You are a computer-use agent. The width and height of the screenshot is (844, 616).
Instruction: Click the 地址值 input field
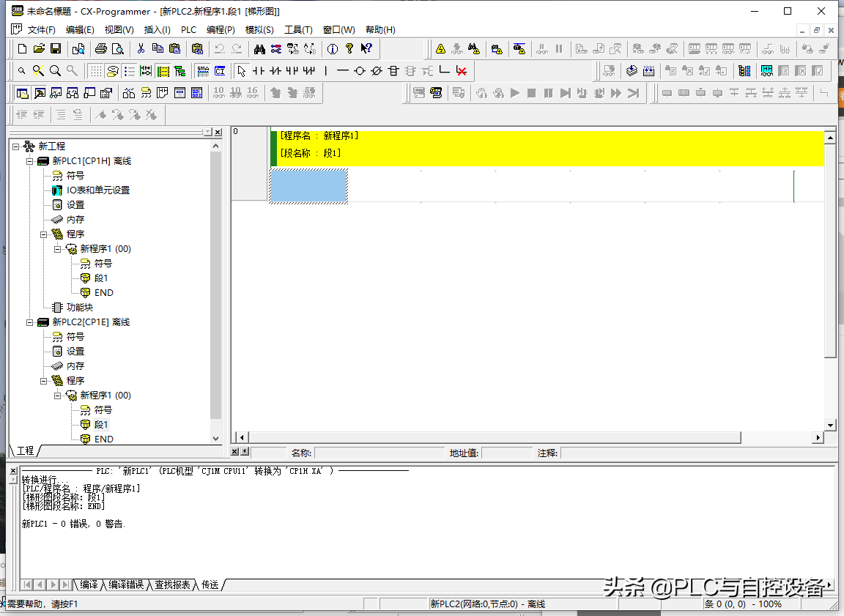pos(506,453)
